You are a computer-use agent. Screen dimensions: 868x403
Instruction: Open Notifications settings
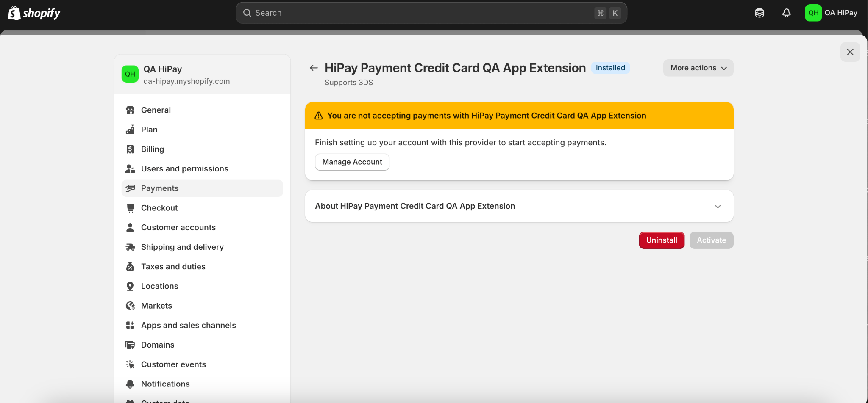click(x=202, y=384)
